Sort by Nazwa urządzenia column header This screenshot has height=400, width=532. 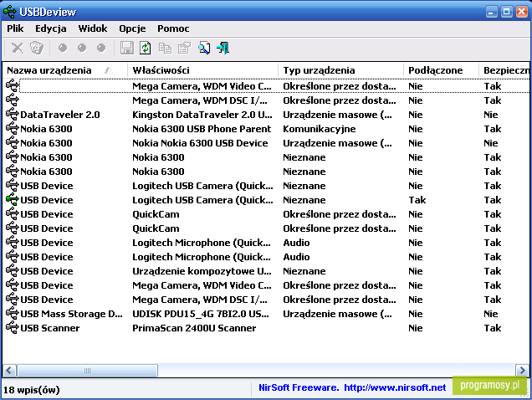(x=65, y=70)
